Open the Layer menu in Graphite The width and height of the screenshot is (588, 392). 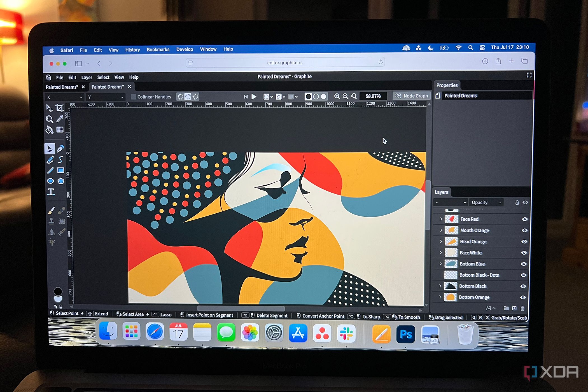tap(87, 78)
